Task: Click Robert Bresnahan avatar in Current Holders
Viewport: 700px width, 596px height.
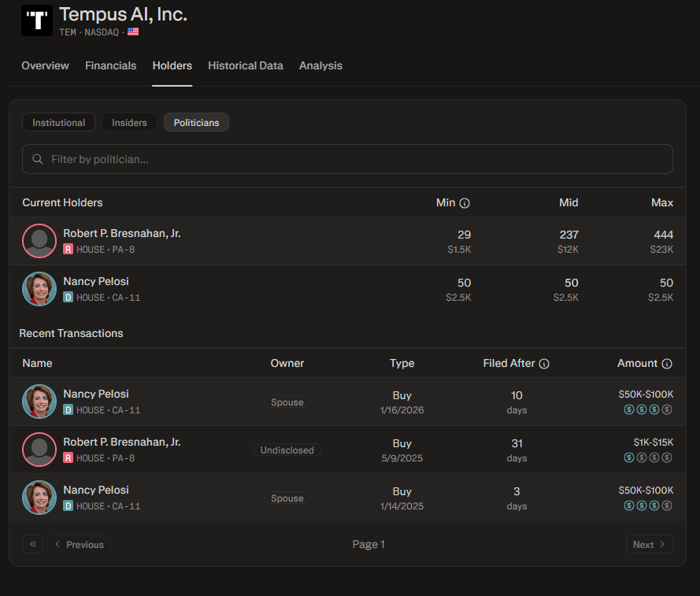Action: point(39,241)
